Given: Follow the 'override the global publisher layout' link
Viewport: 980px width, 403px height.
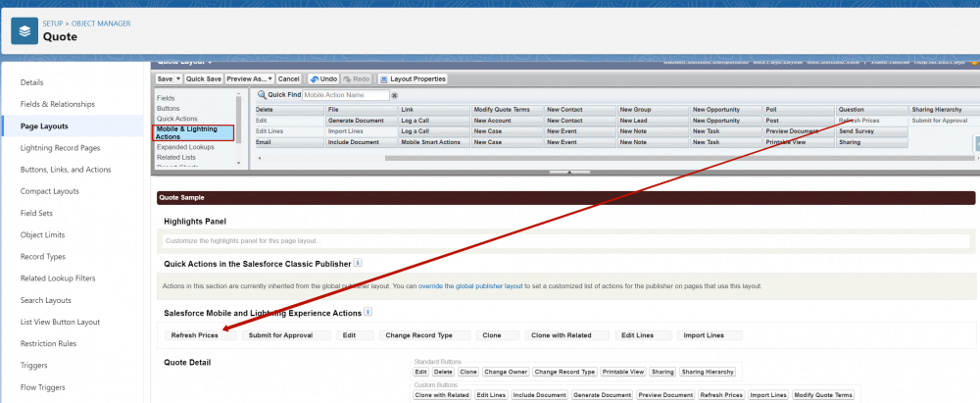Looking at the screenshot, I should pyautogui.click(x=470, y=286).
